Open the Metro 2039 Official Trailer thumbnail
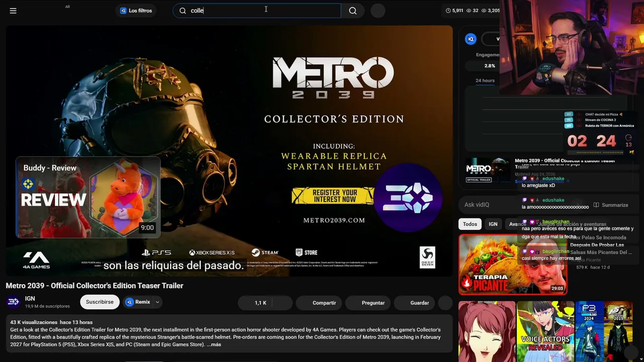Viewport: 644px width, 362px height. pos(488,170)
